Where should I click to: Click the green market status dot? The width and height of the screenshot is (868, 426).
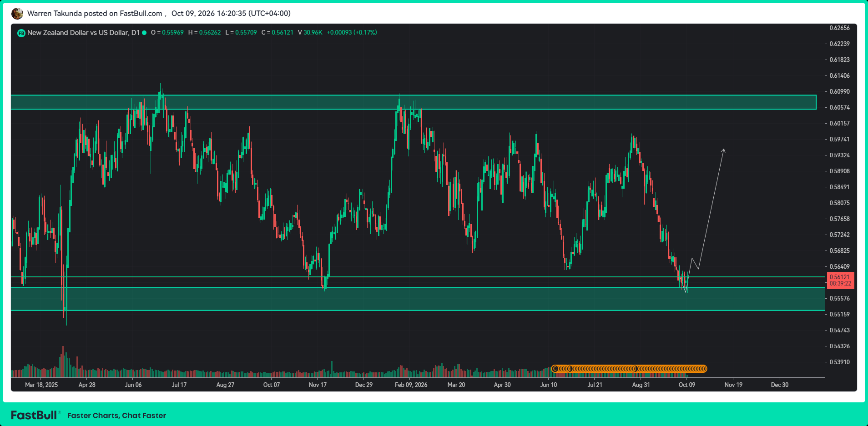point(144,33)
